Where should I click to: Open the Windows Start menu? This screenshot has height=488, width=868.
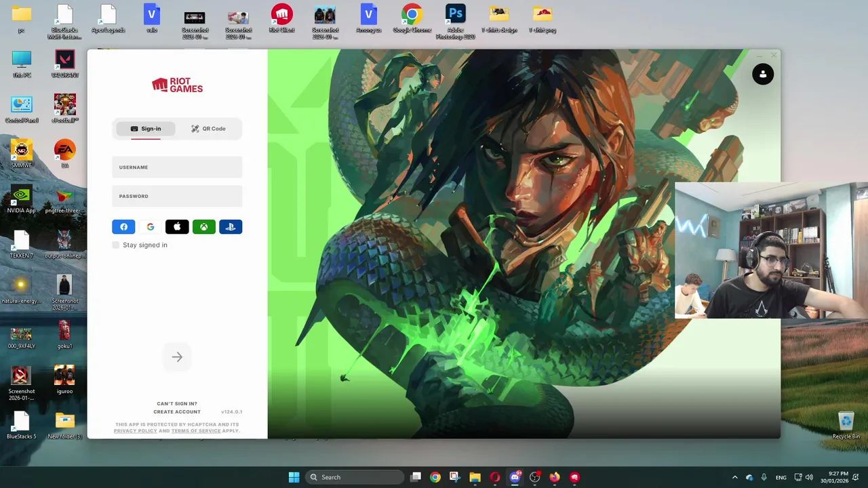pyautogui.click(x=294, y=477)
